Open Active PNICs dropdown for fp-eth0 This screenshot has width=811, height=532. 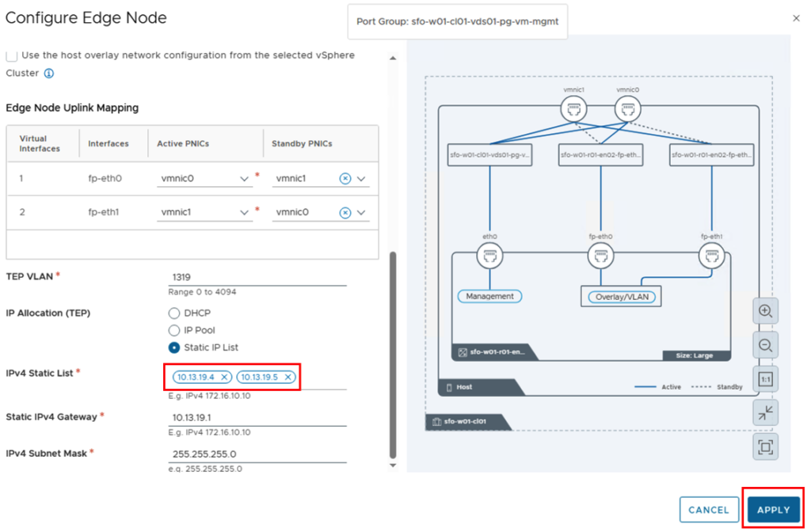click(x=245, y=179)
